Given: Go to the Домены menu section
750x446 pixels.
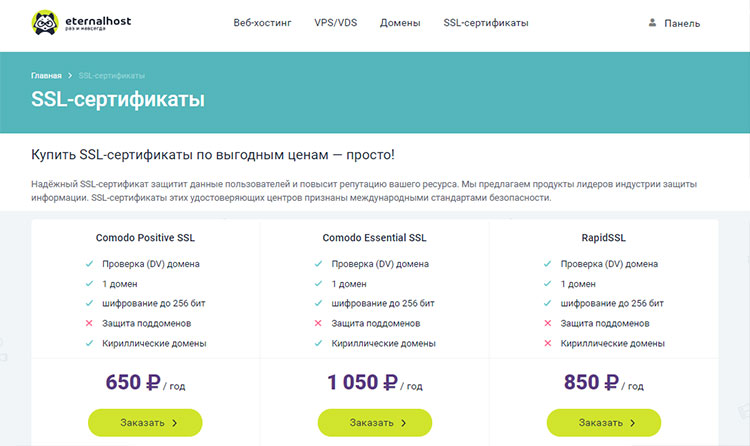Looking at the screenshot, I should pos(400,23).
